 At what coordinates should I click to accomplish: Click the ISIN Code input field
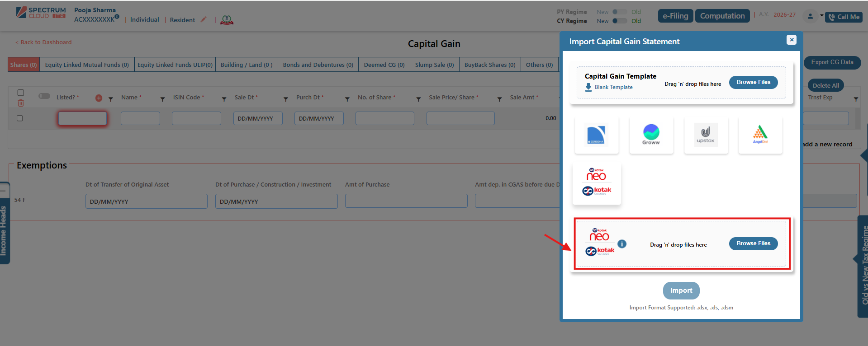click(196, 118)
